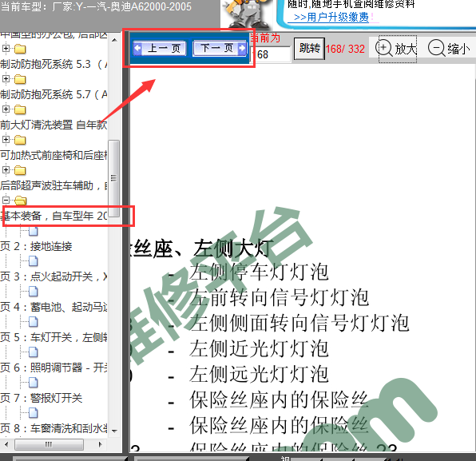
Task: Select the 可加热式前座椅和后座椅 item
Action: [54, 155]
